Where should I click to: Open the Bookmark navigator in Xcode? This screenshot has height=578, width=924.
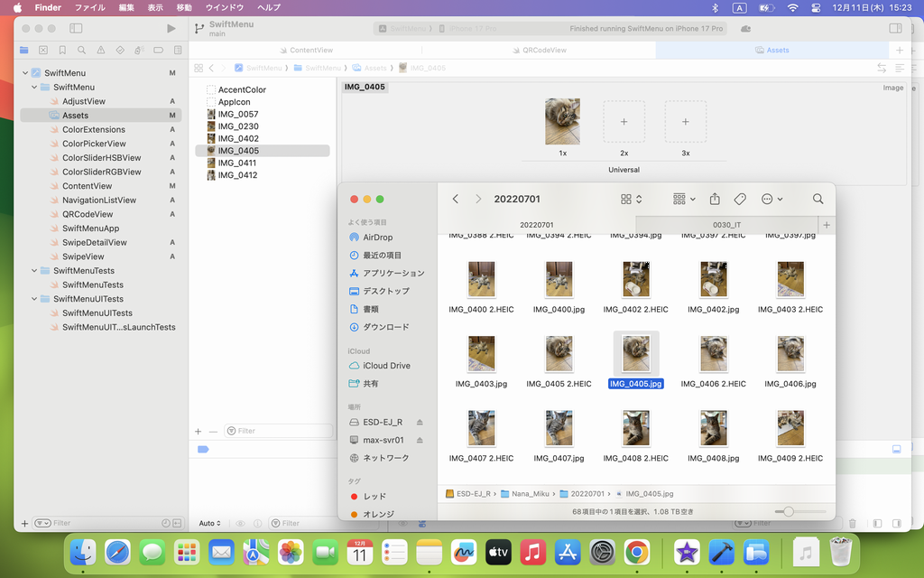(62, 51)
